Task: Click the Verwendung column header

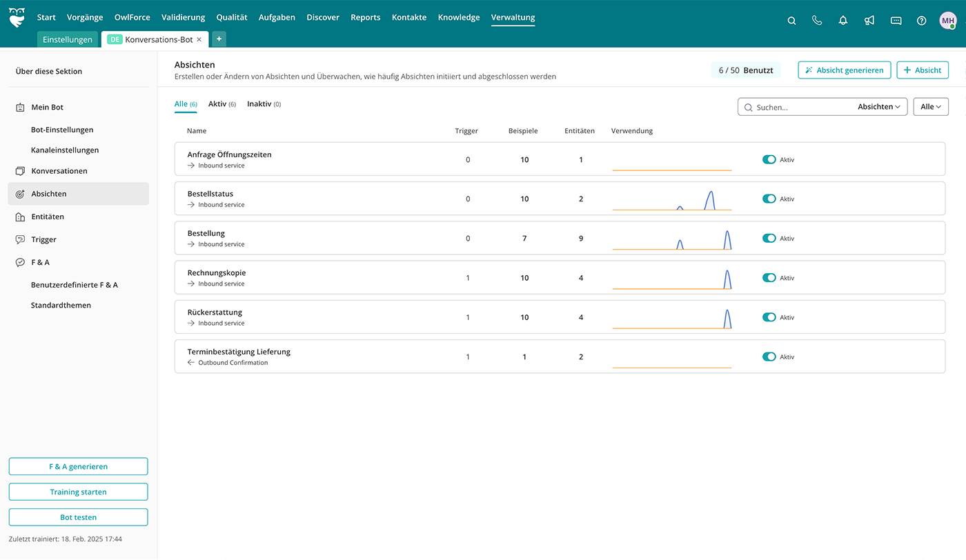Action: pyautogui.click(x=632, y=131)
